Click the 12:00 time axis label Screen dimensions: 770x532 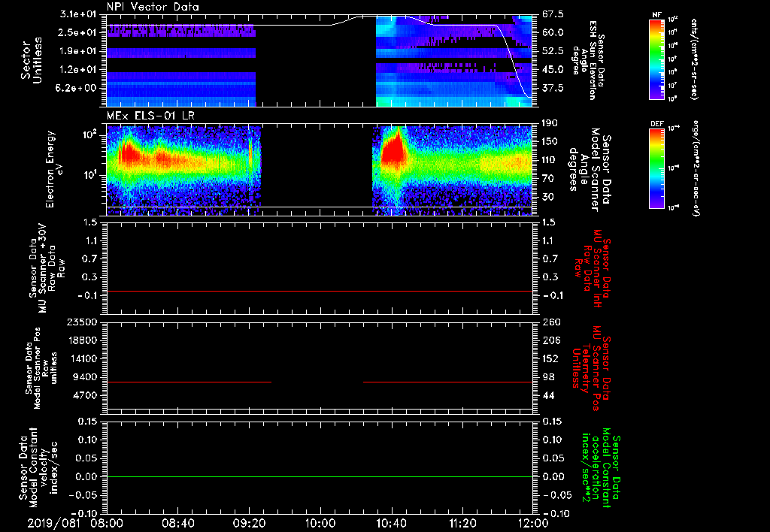[533, 523]
